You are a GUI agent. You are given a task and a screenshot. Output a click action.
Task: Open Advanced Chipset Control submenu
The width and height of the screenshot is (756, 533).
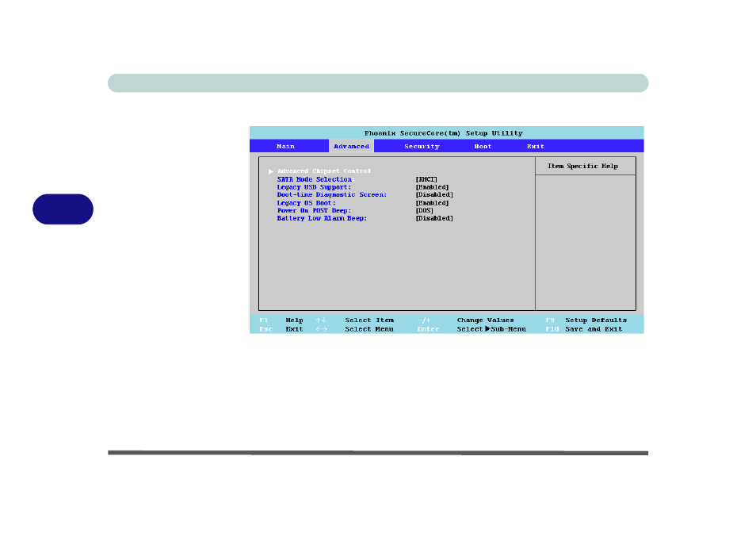(324, 171)
